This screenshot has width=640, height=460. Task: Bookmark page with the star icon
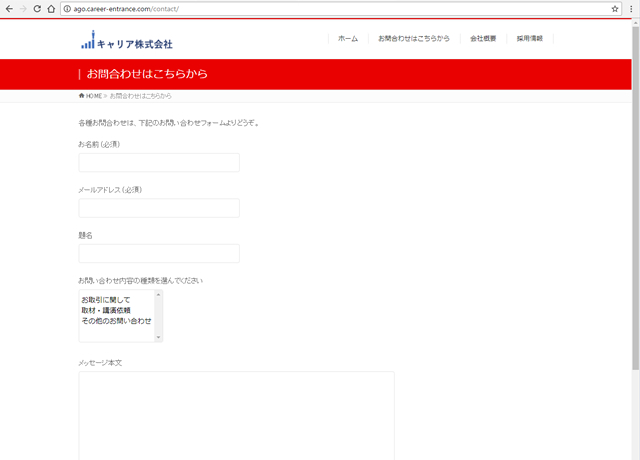coord(615,9)
